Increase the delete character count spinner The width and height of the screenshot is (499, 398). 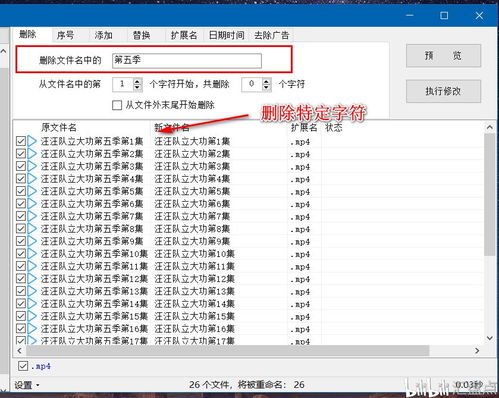[266, 81]
